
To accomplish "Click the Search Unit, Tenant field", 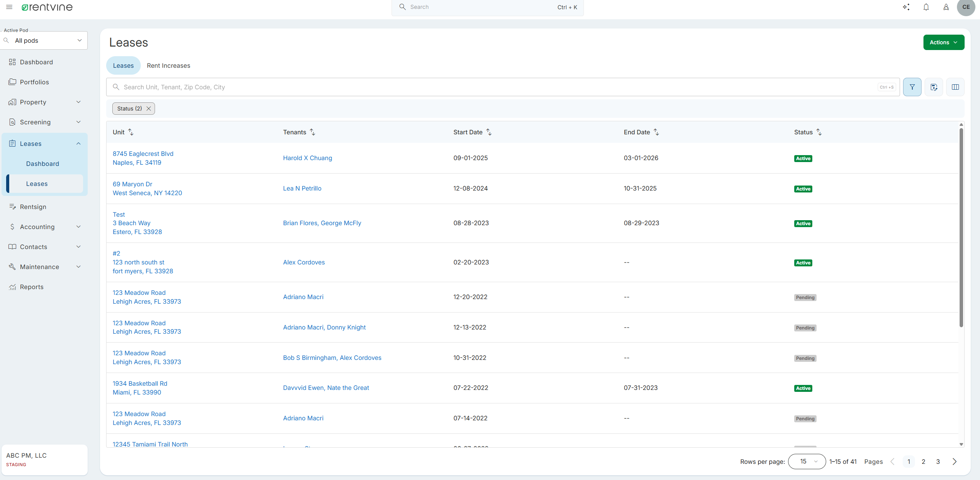I will point(500,87).
